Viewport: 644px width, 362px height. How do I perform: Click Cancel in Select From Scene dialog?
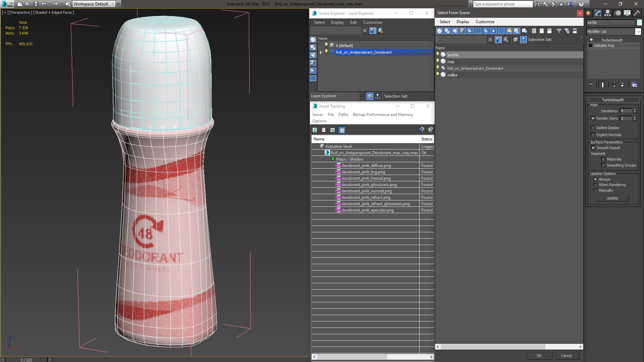coord(566,356)
